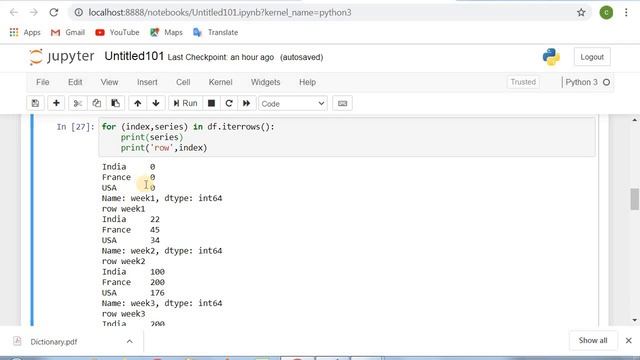Click the scrollbar down arrow
Viewport: 640px width, 360px height.
pyautogui.click(x=634, y=320)
